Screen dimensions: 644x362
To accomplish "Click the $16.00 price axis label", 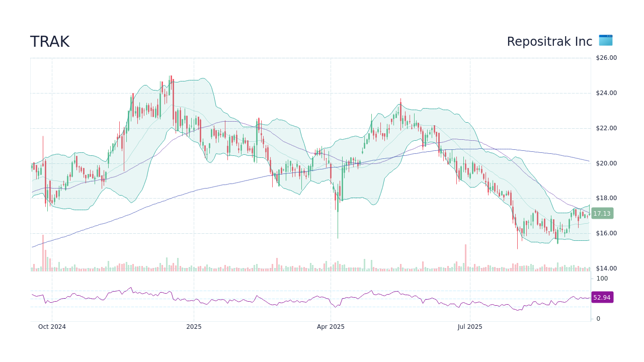I will 606,233.
